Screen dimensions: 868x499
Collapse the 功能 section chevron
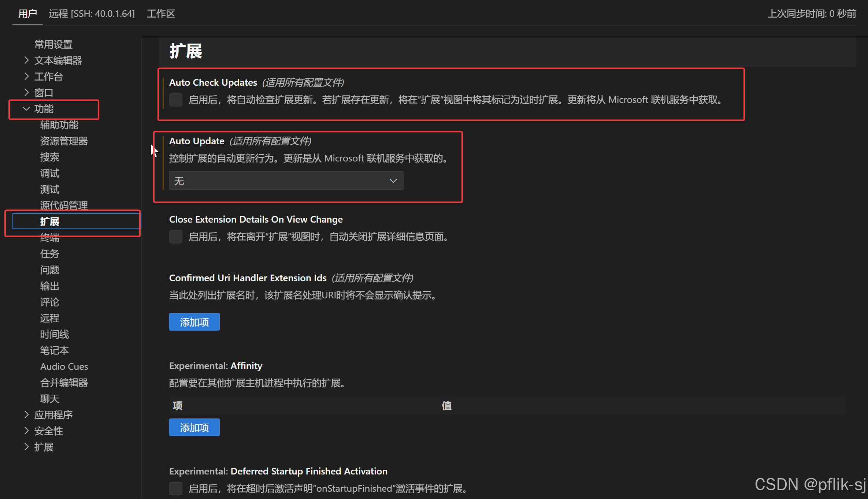pyautogui.click(x=26, y=109)
